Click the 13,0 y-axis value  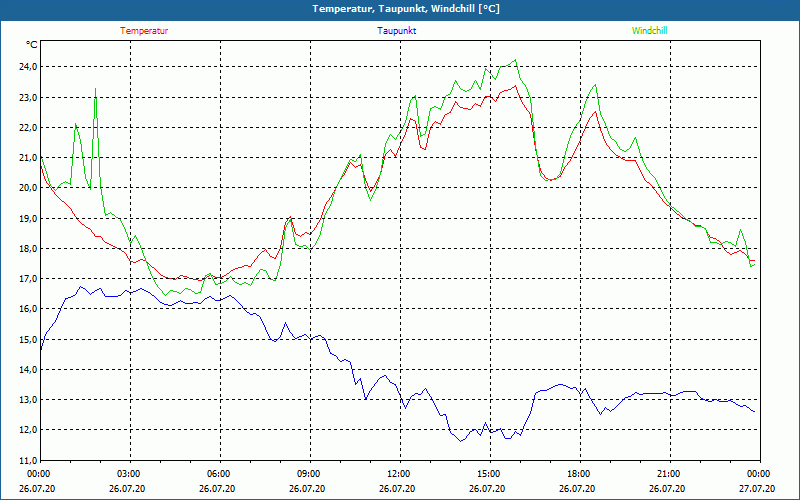click(28, 399)
